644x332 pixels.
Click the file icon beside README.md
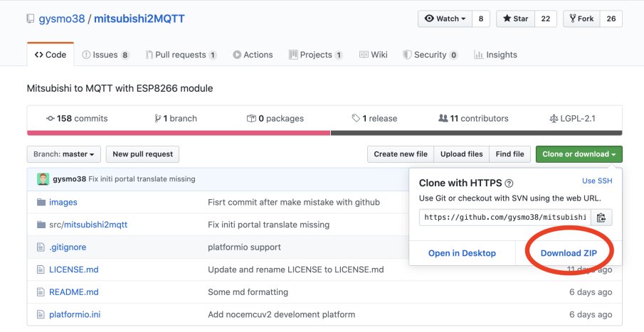click(x=41, y=292)
